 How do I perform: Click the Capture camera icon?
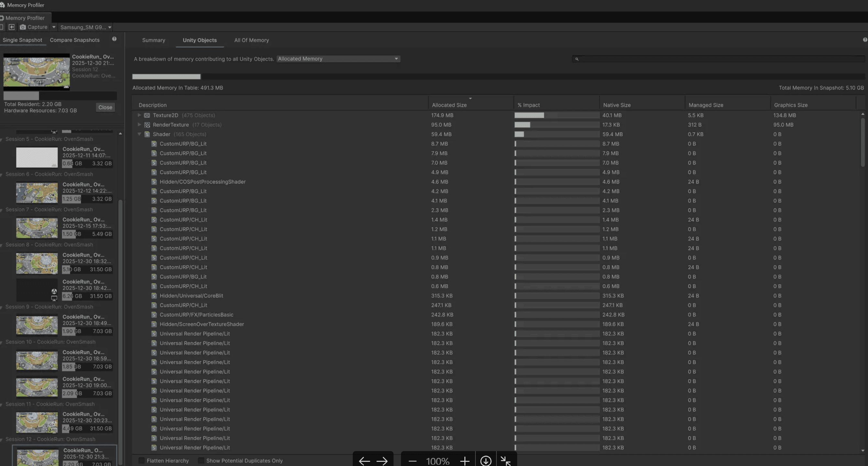23,27
